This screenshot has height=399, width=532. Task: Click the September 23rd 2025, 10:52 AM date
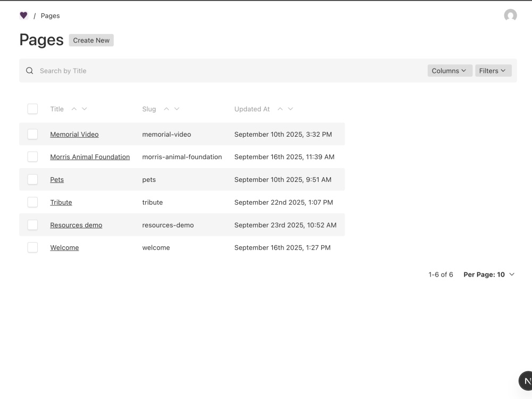pos(285,225)
